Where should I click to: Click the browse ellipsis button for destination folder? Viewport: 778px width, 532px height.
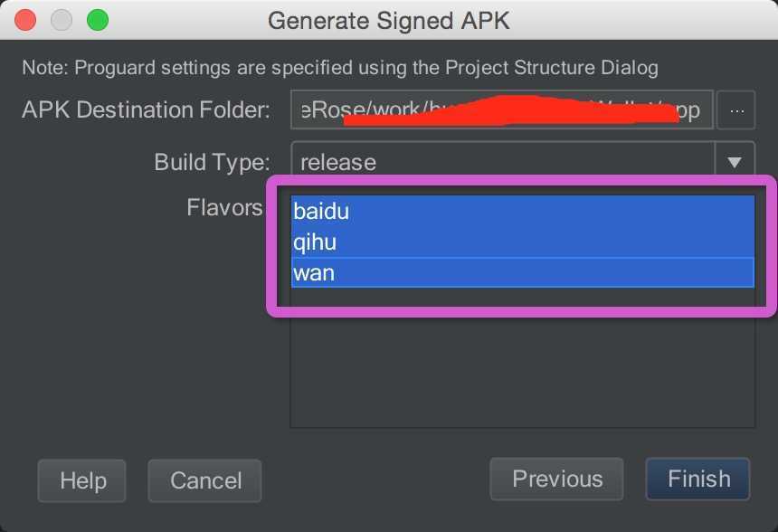[736, 111]
